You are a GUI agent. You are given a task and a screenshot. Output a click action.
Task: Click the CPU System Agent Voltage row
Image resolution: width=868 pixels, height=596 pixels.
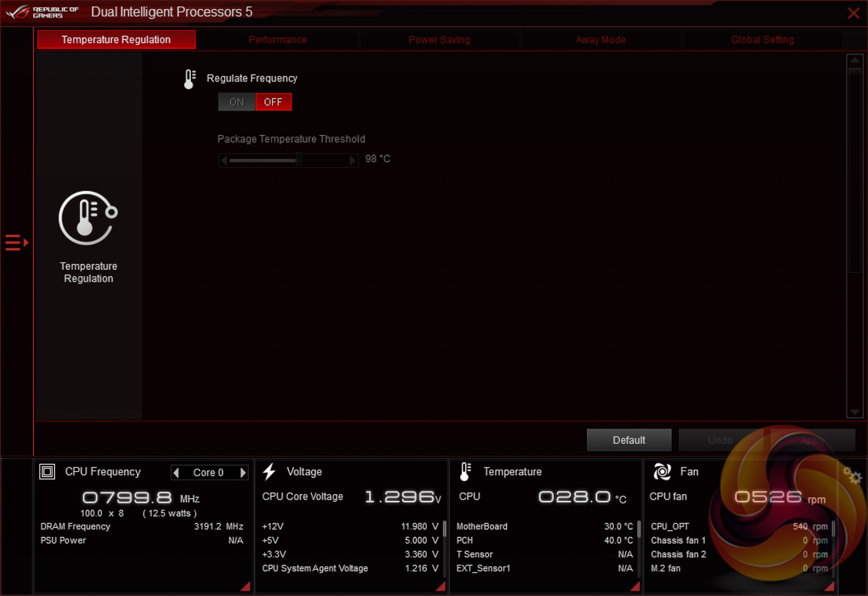tap(350, 568)
